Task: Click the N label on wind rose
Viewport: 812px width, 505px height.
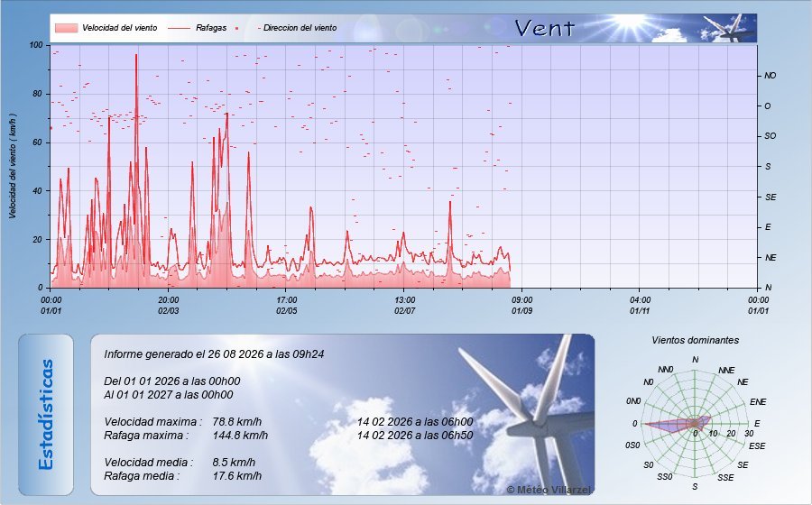Action: [695, 360]
